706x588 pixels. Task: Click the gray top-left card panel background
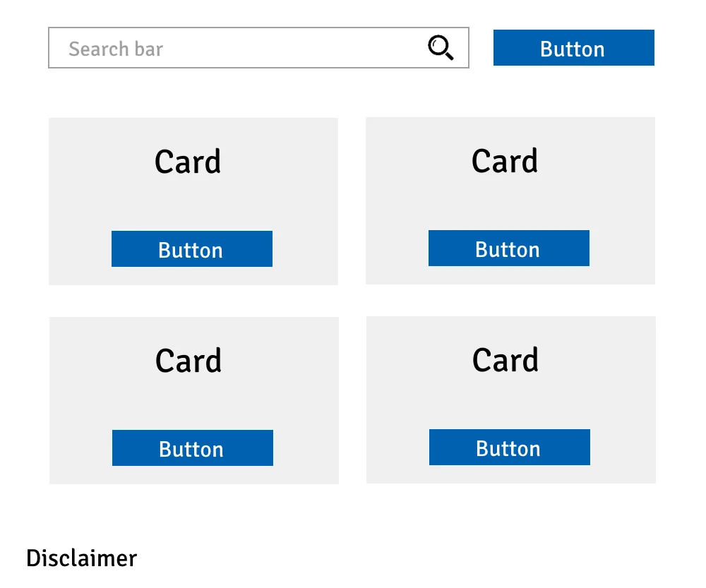pos(78,205)
